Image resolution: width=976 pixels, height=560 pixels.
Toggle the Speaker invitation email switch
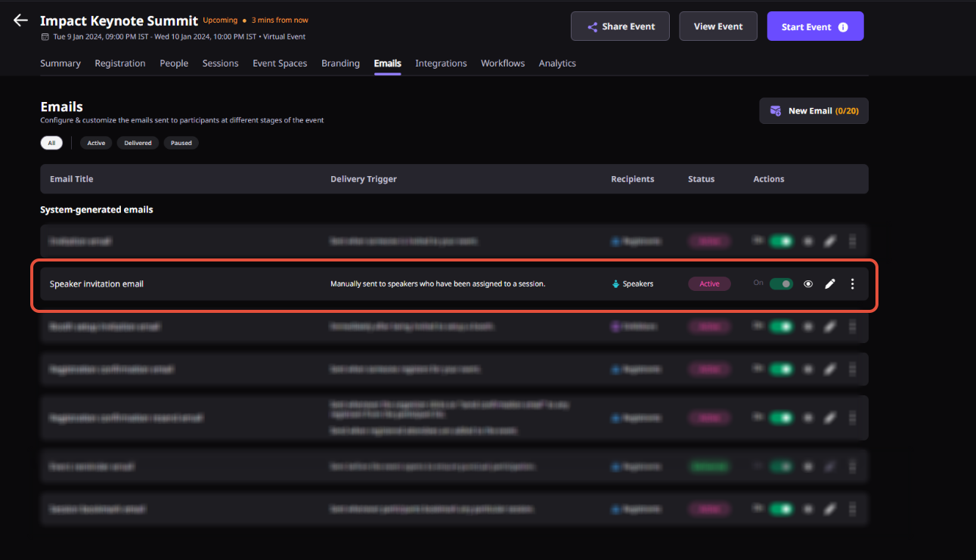(x=781, y=284)
